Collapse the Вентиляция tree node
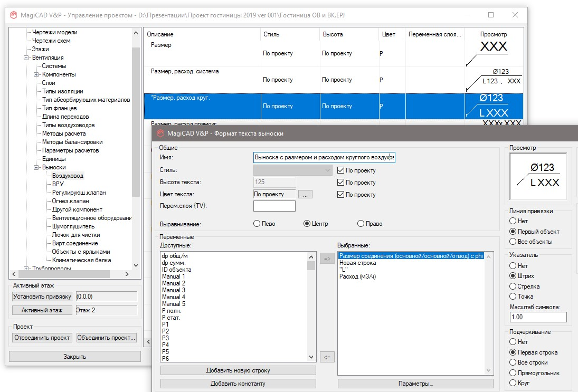 coord(26,58)
